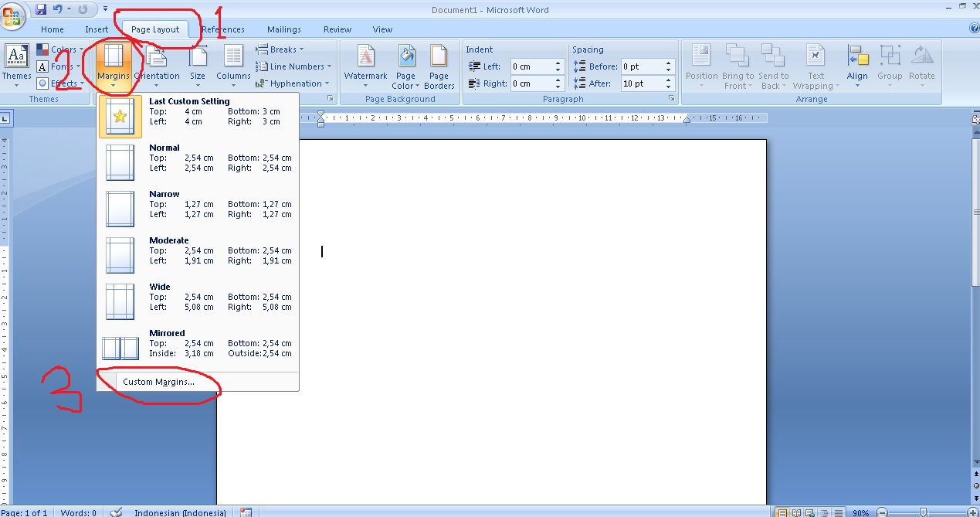
Task: Toggle the ruler button above the scrollbar
Action: (x=975, y=118)
